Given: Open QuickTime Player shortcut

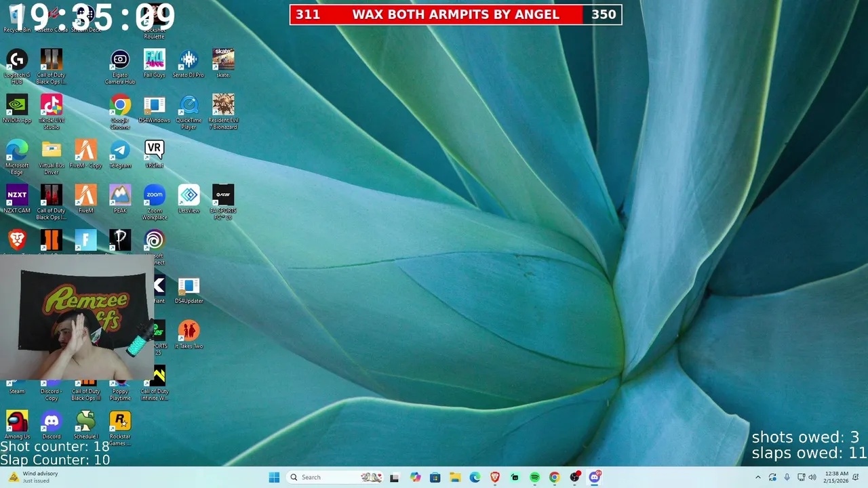Looking at the screenshot, I should [x=189, y=111].
